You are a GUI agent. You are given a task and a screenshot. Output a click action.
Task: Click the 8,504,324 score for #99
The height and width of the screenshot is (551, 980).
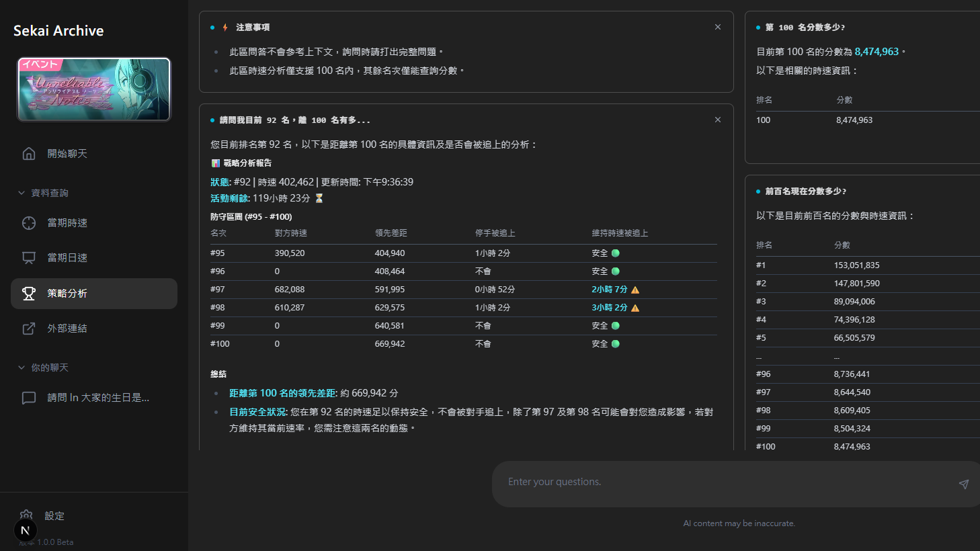[x=852, y=429]
